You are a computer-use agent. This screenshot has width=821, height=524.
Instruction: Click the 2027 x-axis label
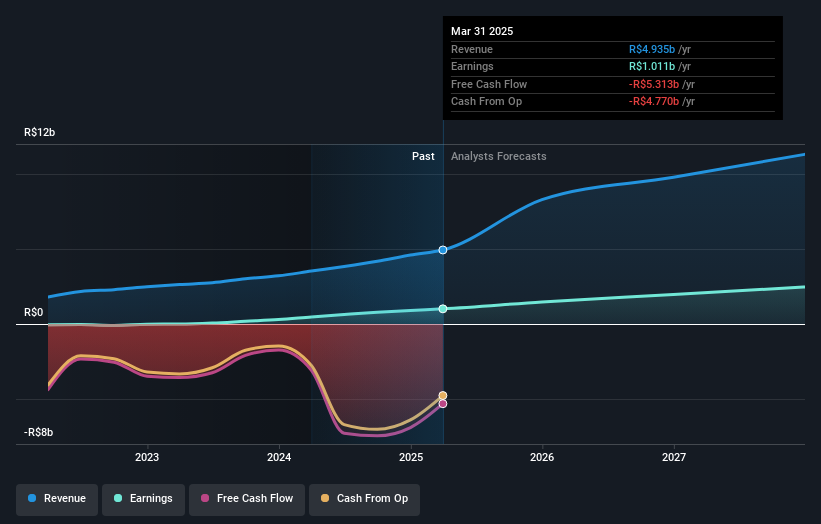tap(674, 457)
